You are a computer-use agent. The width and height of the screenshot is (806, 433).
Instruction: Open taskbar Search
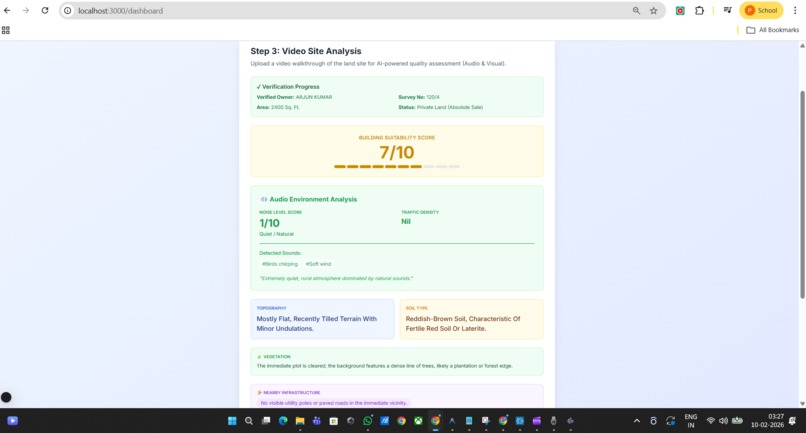pos(249,421)
